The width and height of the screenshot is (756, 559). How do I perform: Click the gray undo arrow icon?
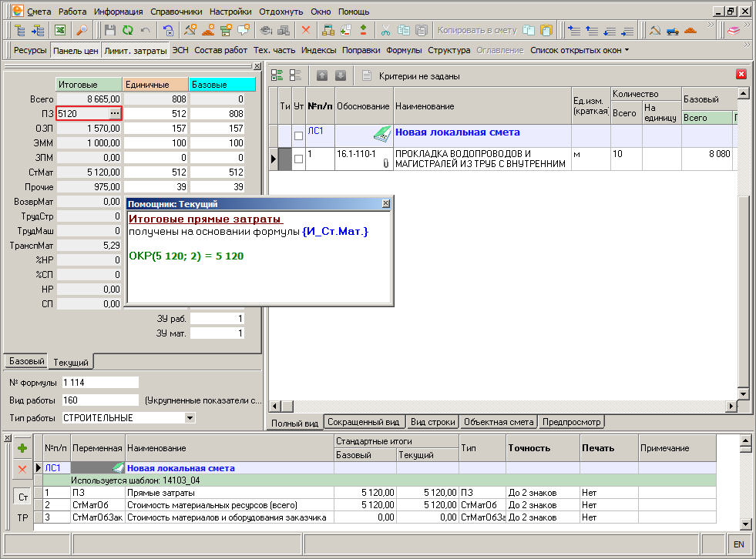coord(146,30)
